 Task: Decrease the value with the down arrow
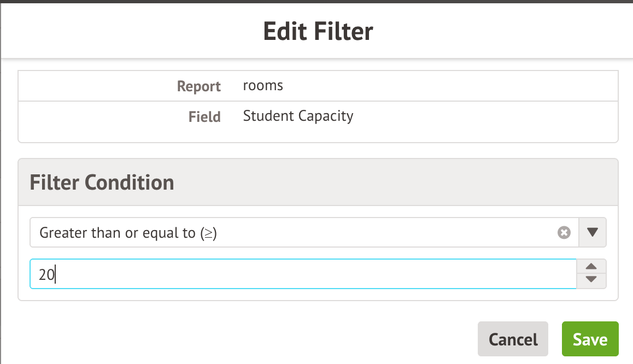point(591,280)
